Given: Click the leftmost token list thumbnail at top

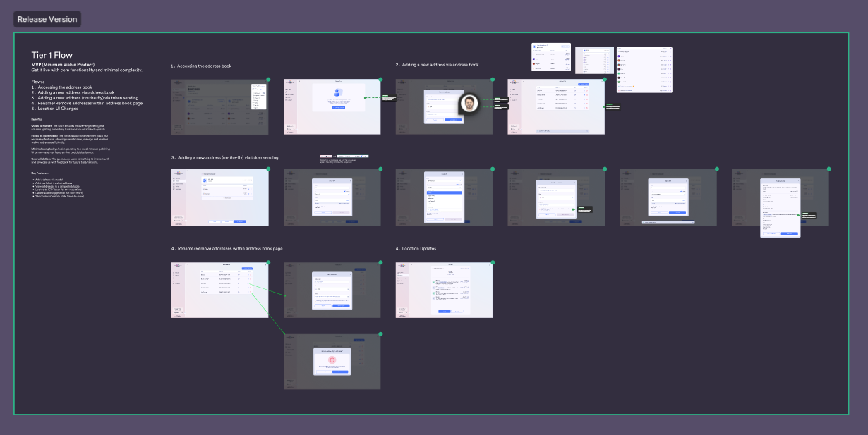Looking at the screenshot, I should [550, 57].
